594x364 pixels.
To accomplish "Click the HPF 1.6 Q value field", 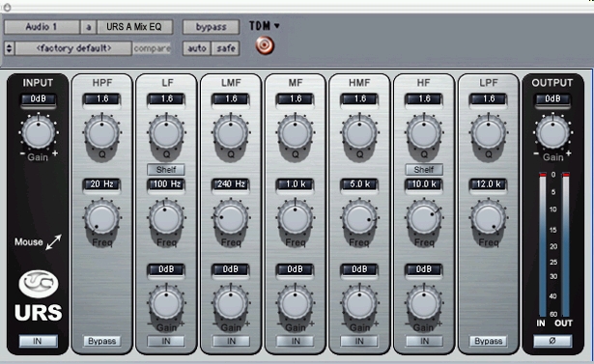I will pos(102,99).
